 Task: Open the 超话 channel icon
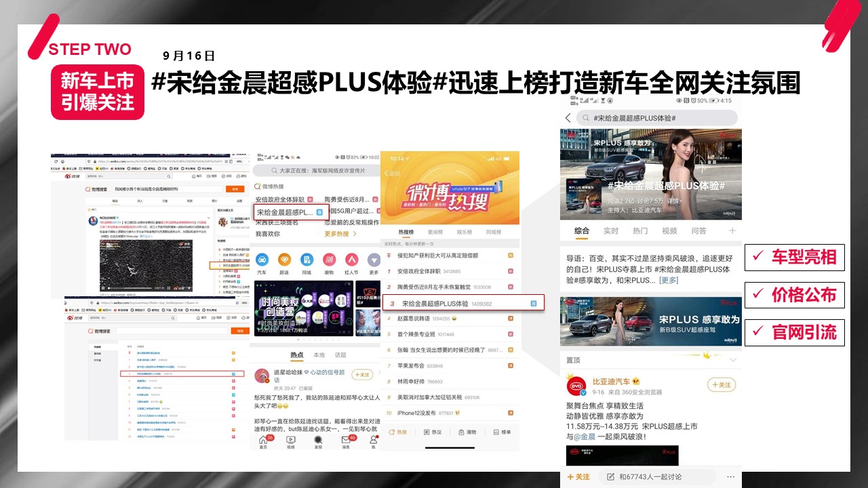pyautogui.click(x=284, y=260)
